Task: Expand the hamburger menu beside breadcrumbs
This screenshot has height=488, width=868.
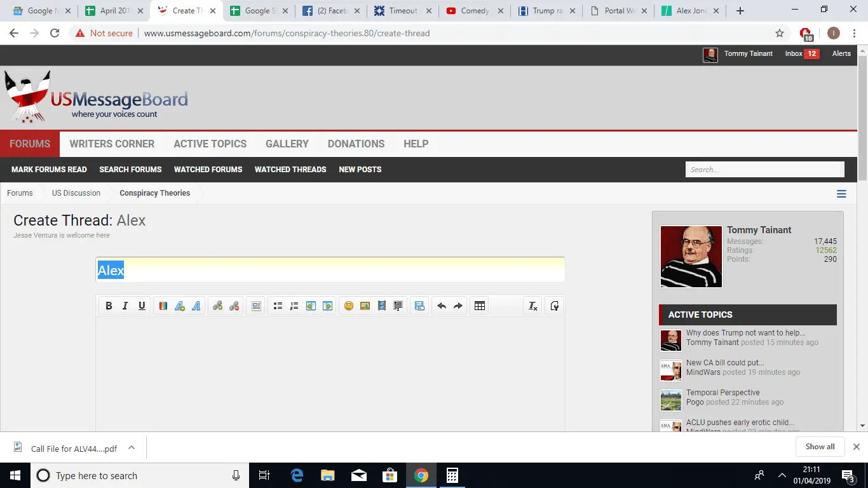Action: (841, 194)
